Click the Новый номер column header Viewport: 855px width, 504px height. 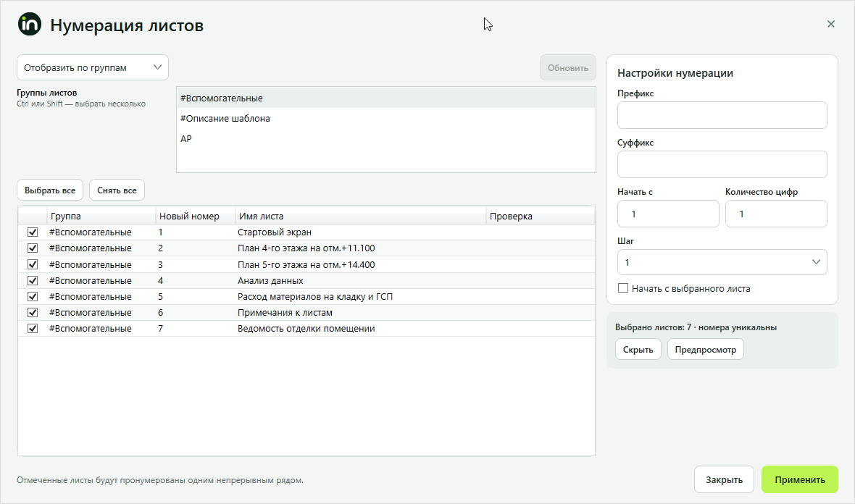click(x=195, y=216)
